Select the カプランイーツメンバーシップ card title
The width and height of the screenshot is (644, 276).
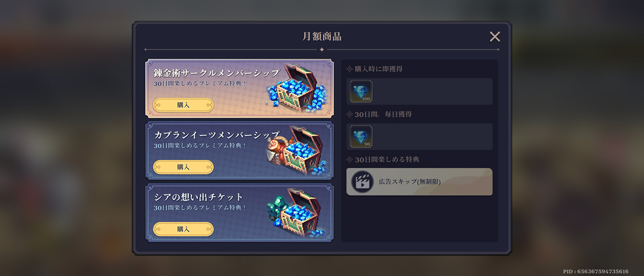pyautogui.click(x=216, y=135)
